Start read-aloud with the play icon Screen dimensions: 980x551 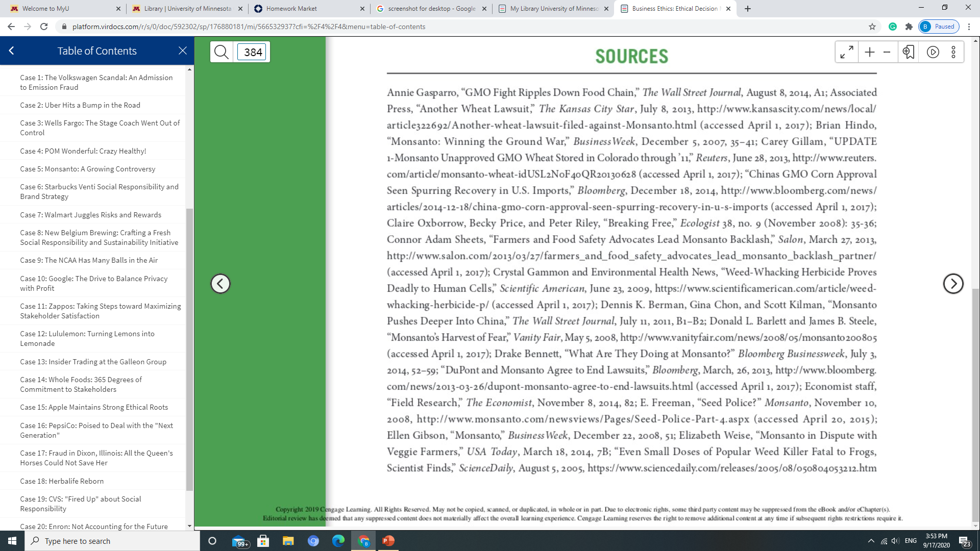933,52
